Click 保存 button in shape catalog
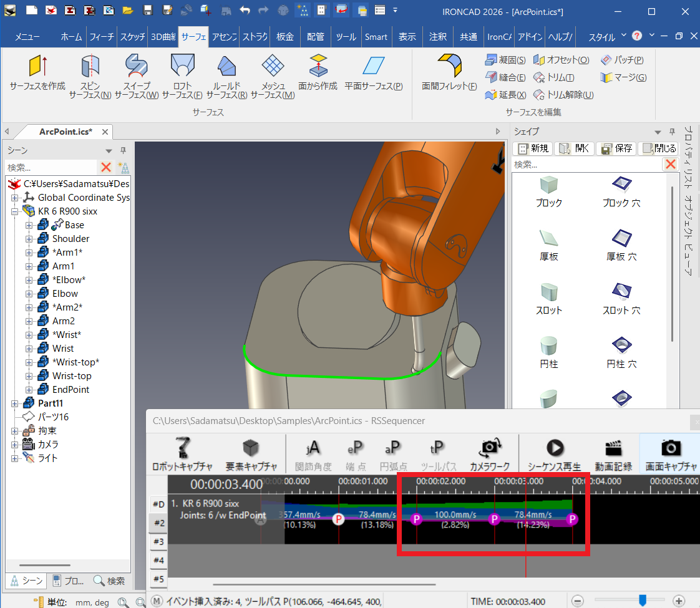 [616, 148]
